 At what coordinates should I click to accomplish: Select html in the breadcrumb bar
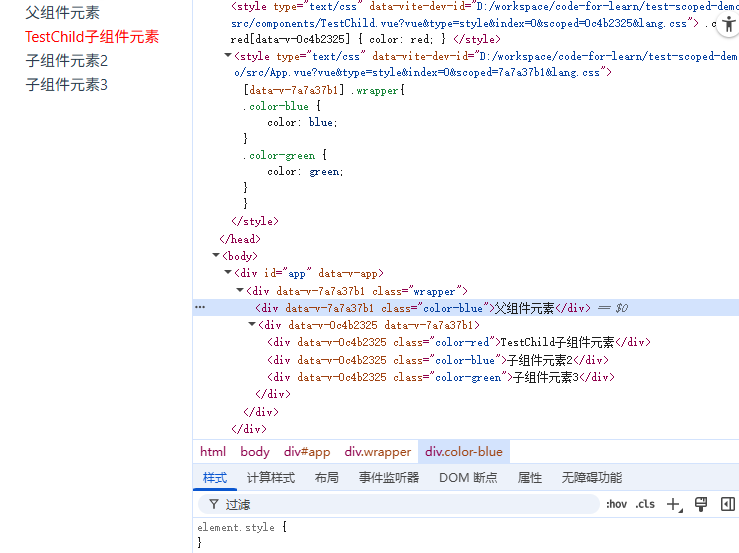(x=213, y=452)
